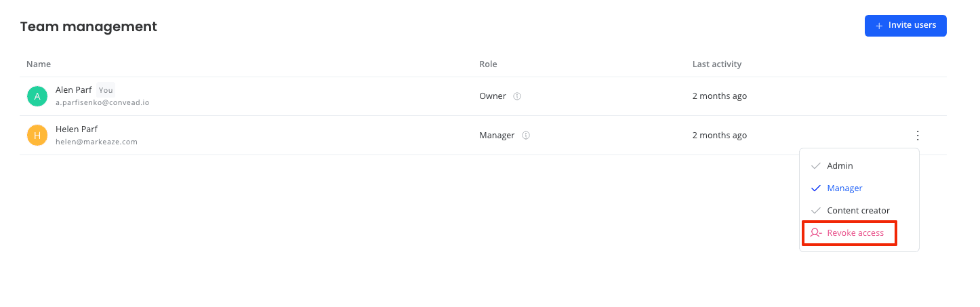Click the You badge next to Alen Parf
Image resolution: width=980 pixels, height=307 pixels.
pyautogui.click(x=106, y=90)
